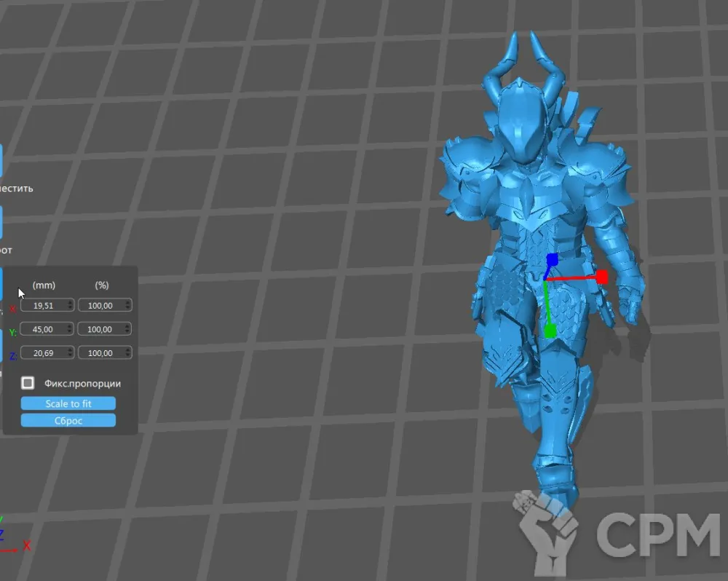Select the Z size field showing 20,69
The height and width of the screenshot is (581, 728).
pos(44,353)
